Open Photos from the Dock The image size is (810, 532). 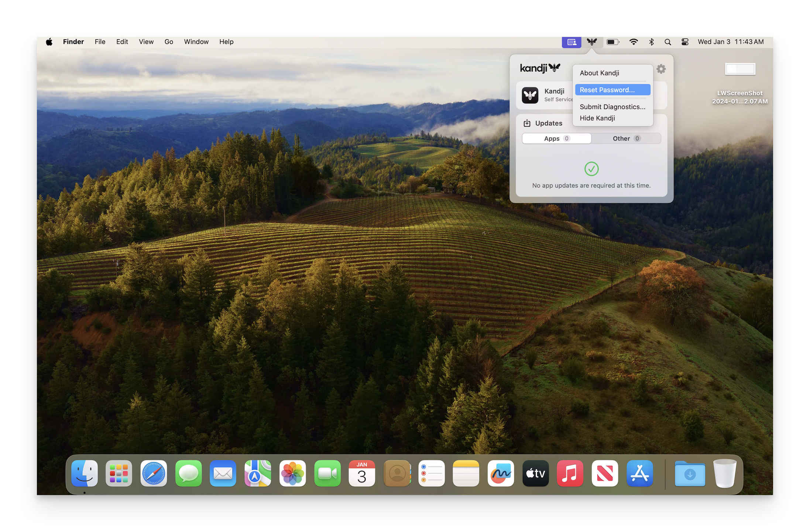pyautogui.click(x=292, y=473)
